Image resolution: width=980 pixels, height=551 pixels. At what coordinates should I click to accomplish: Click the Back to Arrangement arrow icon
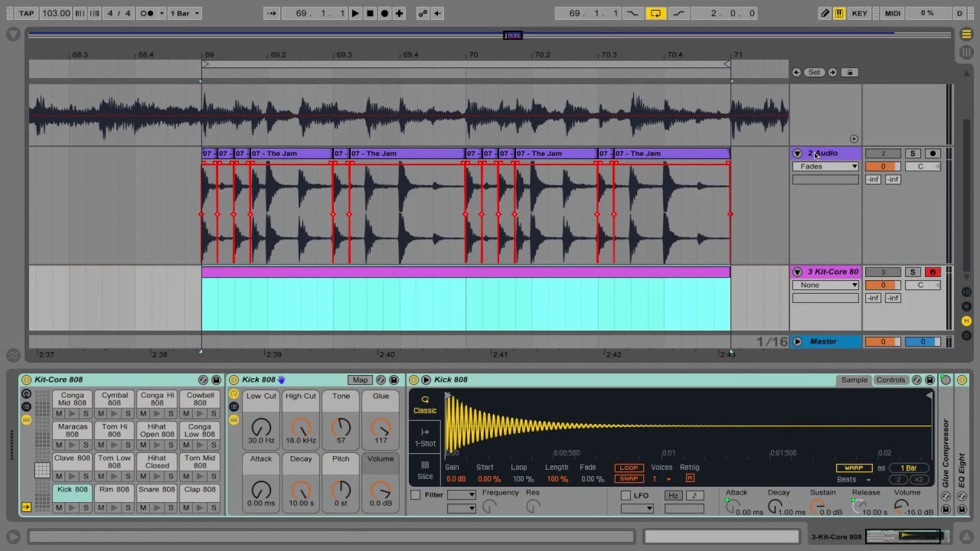pos(437,13)
